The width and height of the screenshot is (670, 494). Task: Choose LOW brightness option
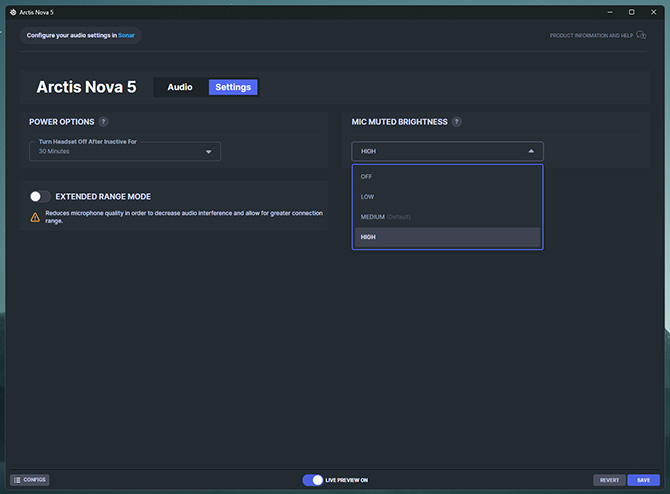tap(447, 197)
